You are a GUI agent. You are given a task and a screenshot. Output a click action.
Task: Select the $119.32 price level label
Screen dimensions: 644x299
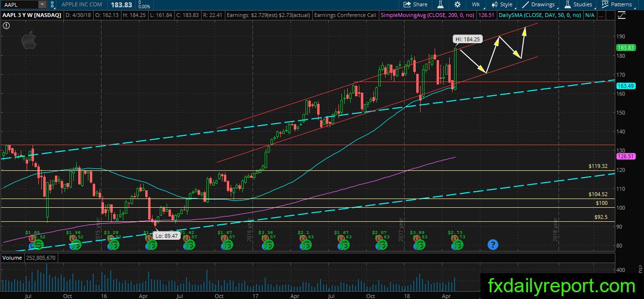pyautogui.click(x=598, y=166)
